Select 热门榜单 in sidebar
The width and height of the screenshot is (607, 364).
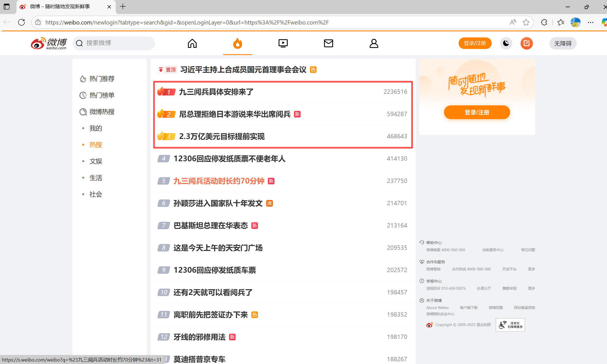(x=102, y=95)
